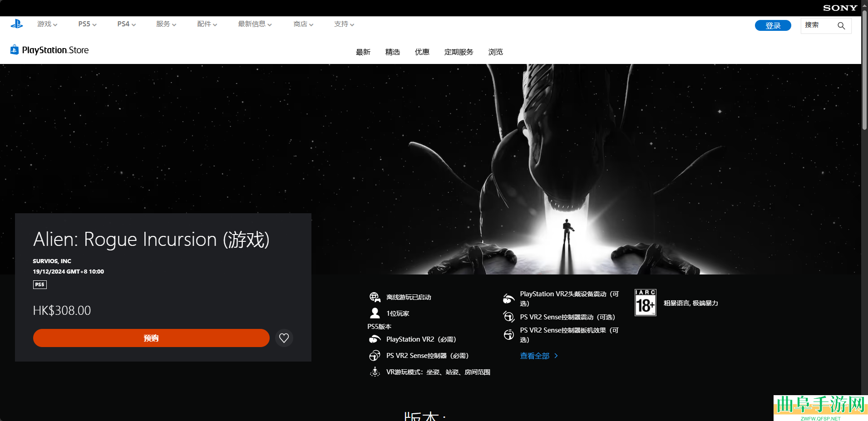
Task: Expand the PS5 dropdown menu
Action: click(87, 24)
